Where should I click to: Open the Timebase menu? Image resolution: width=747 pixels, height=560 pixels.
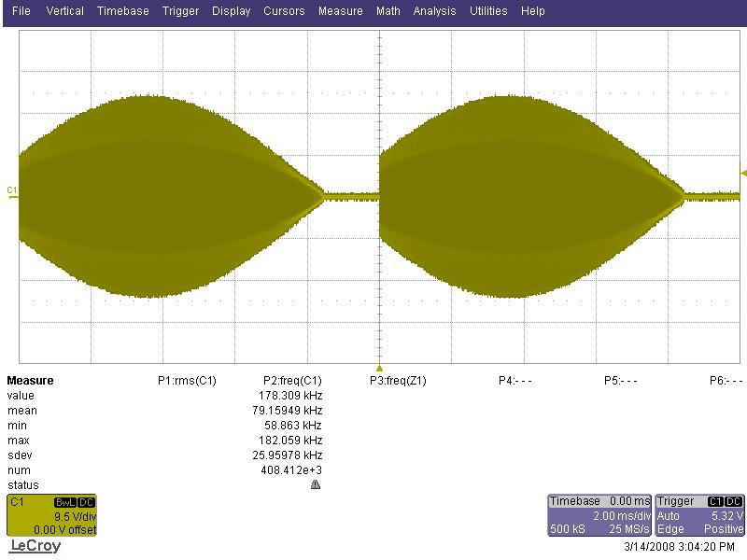click(x=123, y=11)
